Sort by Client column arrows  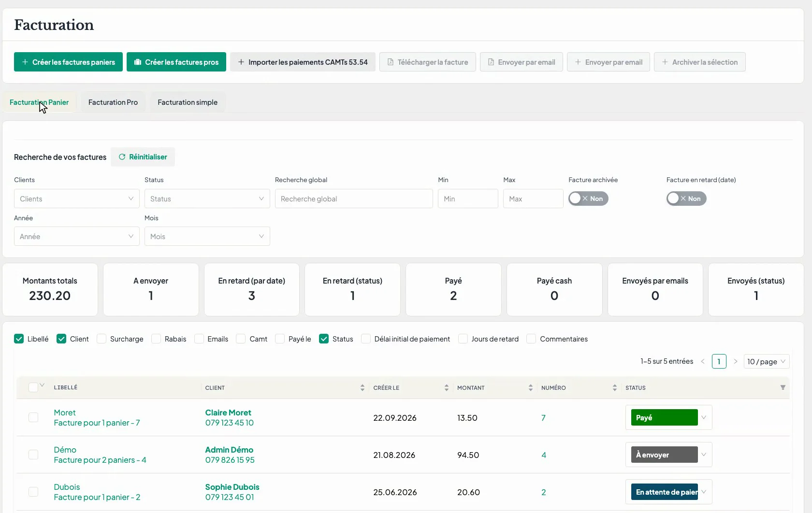click(x=362, y=388)
